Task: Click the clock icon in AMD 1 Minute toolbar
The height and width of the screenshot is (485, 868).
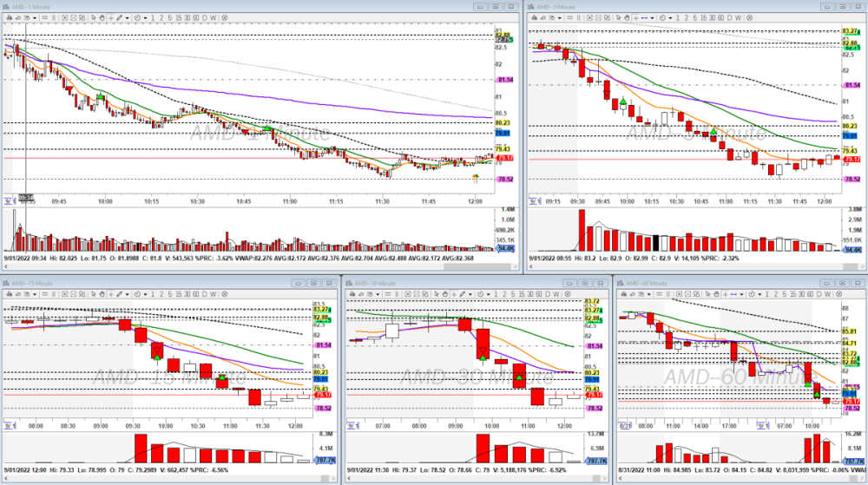Action: click(137, 17)
